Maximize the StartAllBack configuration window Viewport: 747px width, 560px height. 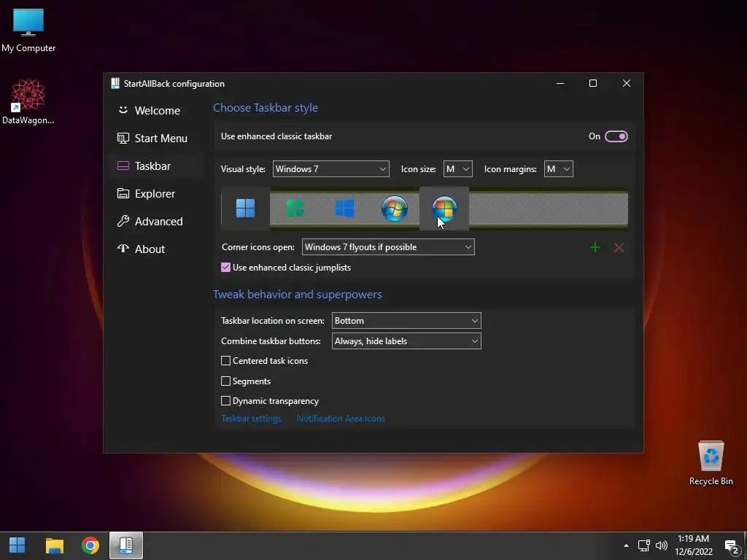[x=593, y=83]
